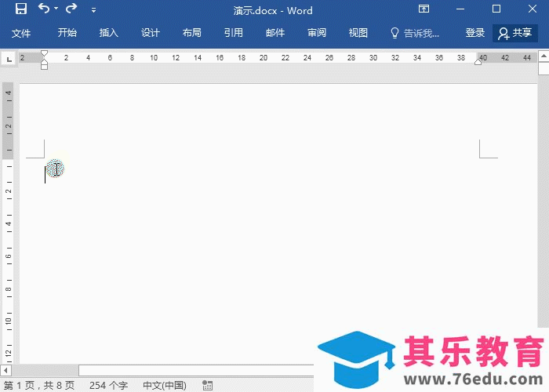
Task: Go to the 引用 tab
Action: (x=234, y=33)
